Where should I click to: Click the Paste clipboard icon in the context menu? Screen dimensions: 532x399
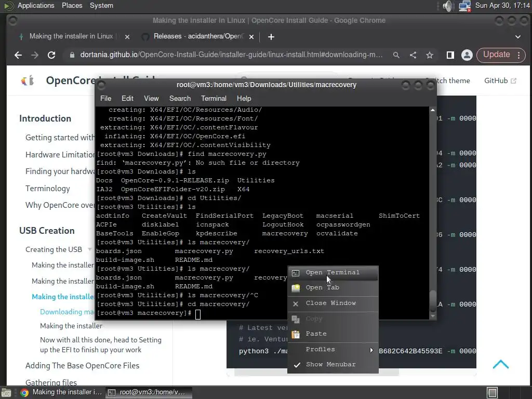click(x=296, y=334)
